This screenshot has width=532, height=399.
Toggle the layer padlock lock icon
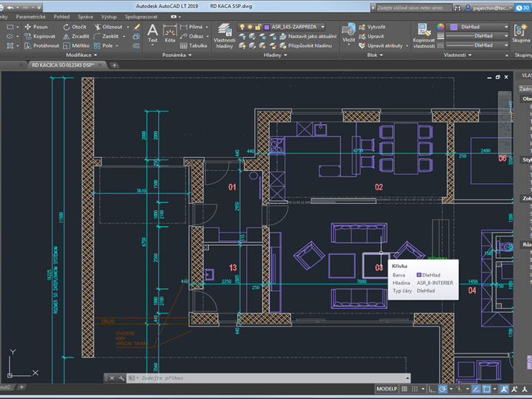[258, 27]
